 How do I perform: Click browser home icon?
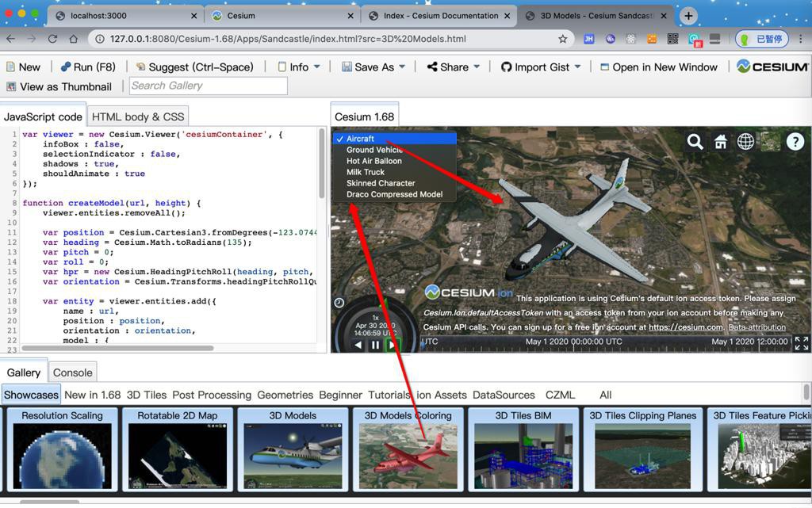[74, 39]
